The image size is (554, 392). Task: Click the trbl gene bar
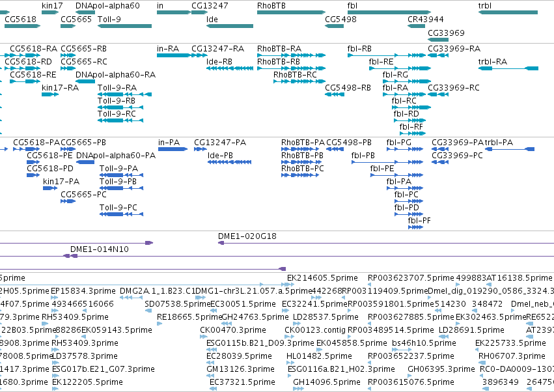(x=508, y=12)
